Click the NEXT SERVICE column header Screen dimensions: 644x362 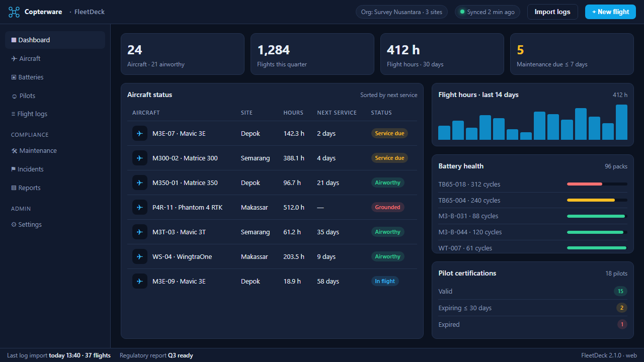[337, 113]
